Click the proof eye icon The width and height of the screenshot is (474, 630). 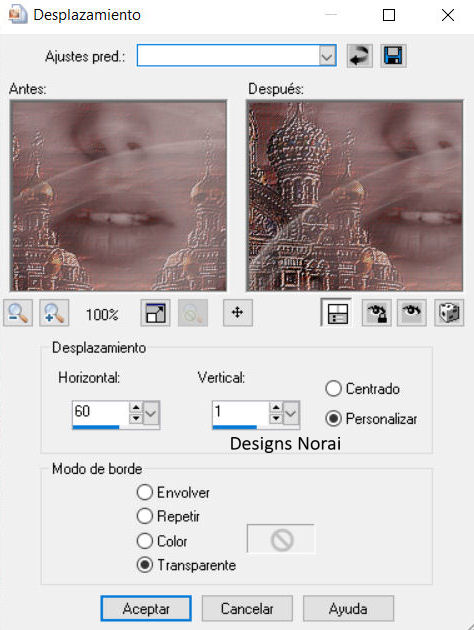pyautogui.click(x=412, y=313)
